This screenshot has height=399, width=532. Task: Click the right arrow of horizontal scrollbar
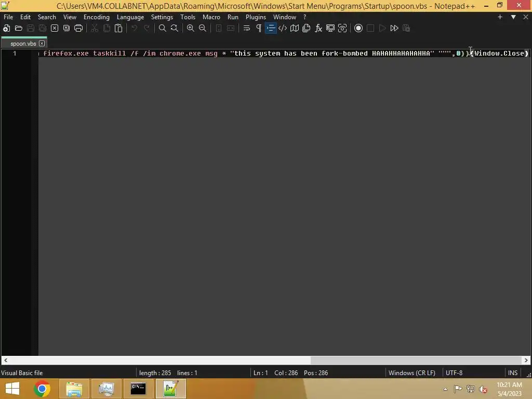point(526,361)
